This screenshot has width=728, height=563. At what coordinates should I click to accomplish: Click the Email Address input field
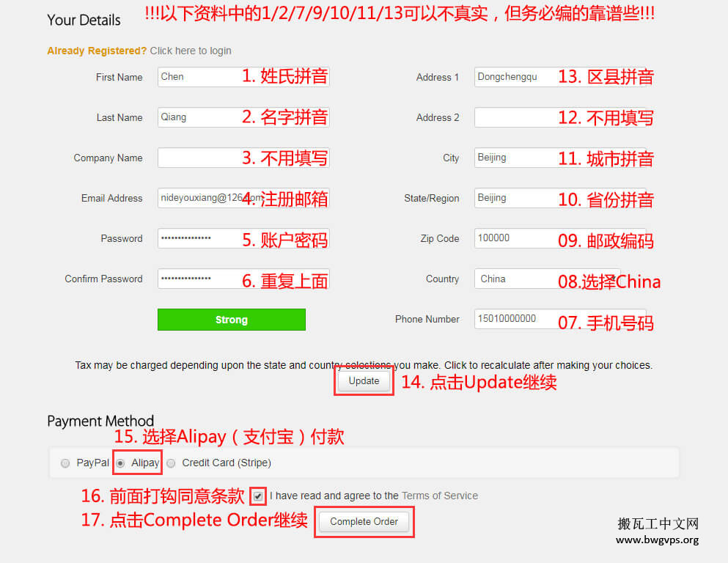243,198
